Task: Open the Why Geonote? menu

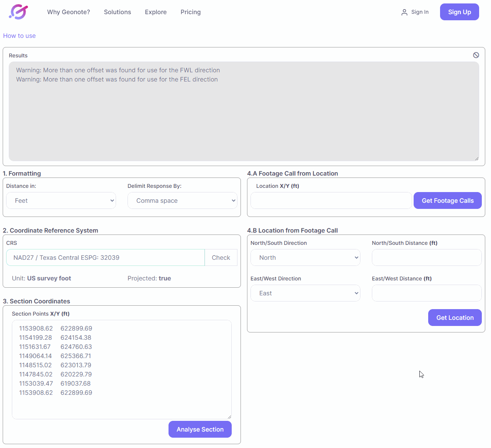Action: (x=69, y=12)
